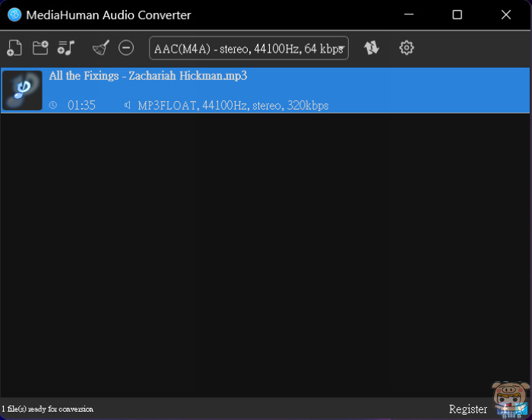The width and height of the screenshot is (532, 420).
Task: Click the Add folder icon
Action: [x=40, y=48]
